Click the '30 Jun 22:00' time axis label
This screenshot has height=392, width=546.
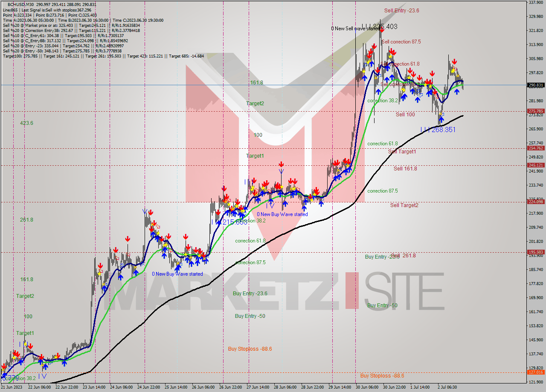tap(394, 387)
